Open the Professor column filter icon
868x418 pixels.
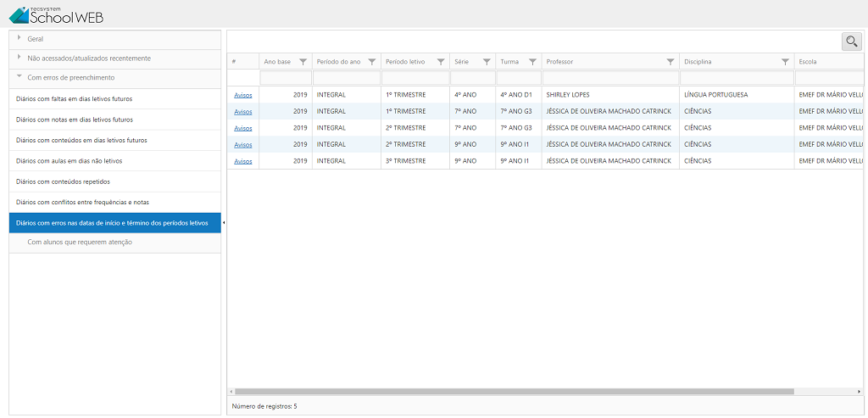click(670, 62)
